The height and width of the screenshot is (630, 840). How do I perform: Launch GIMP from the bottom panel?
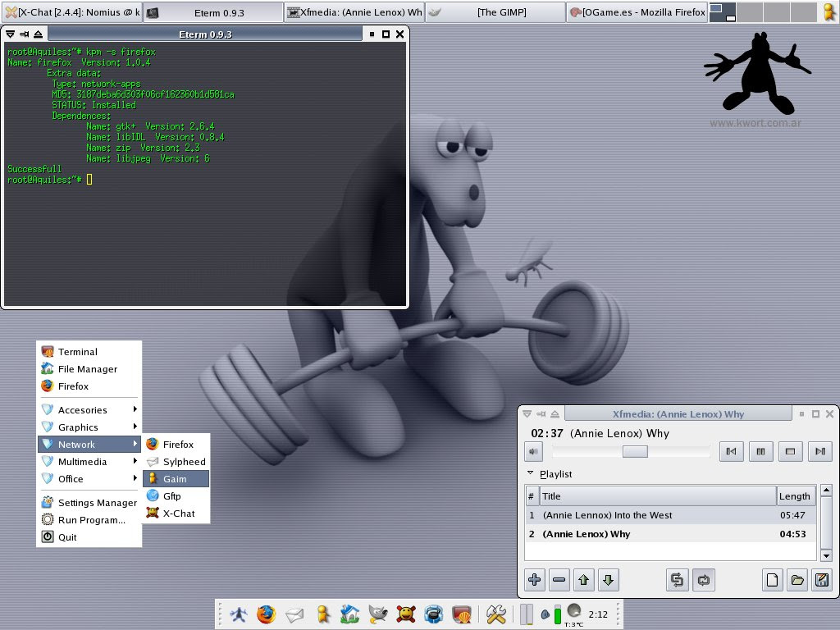pos(378,614)
